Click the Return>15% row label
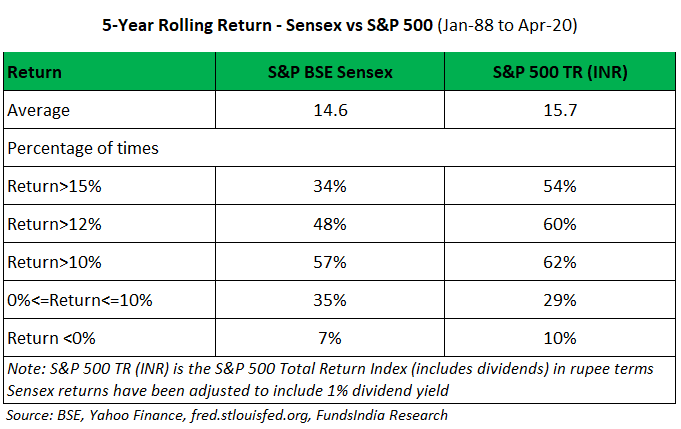Viewport: 681px width, 429px height. coord(48,186)
